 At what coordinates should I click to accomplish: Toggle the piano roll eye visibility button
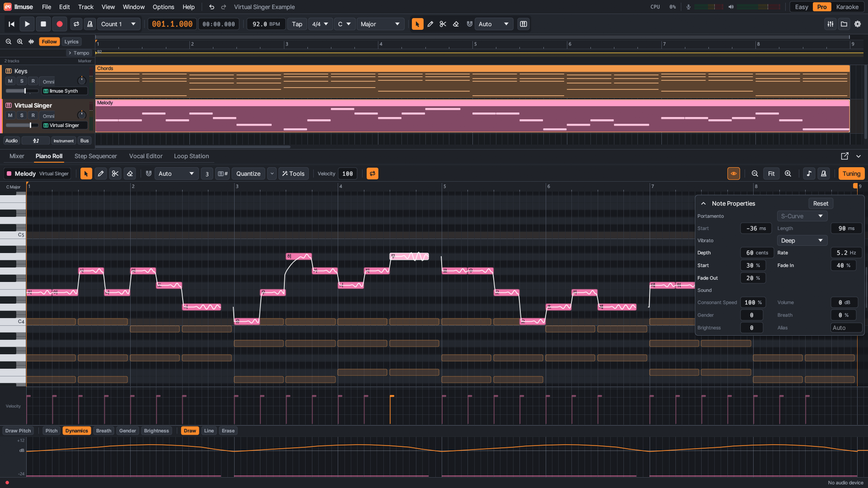click(733, 174)
